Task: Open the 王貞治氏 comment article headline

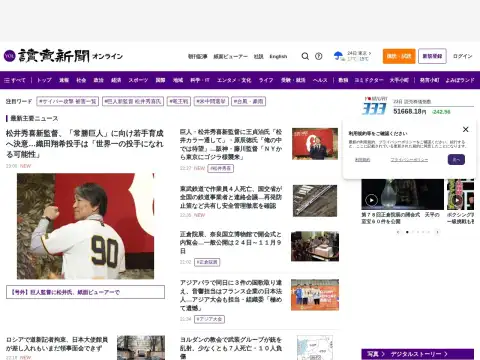Action: pos(231,144)
